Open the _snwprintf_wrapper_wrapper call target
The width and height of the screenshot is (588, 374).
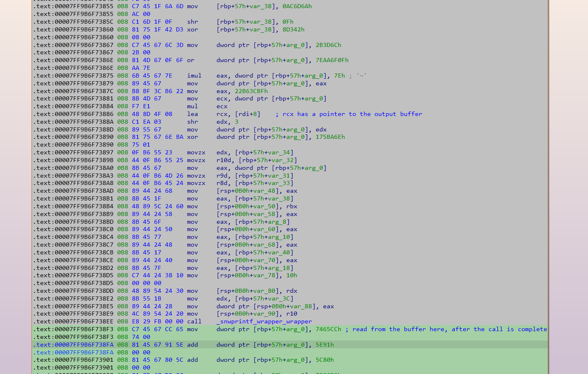pyautogui.click(x=264, y=321)
